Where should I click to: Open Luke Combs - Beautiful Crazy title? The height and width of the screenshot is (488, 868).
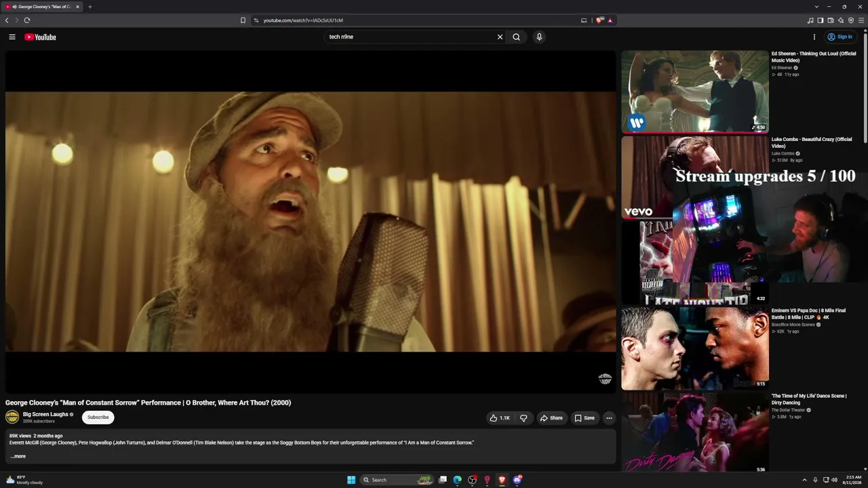(812, 142)
